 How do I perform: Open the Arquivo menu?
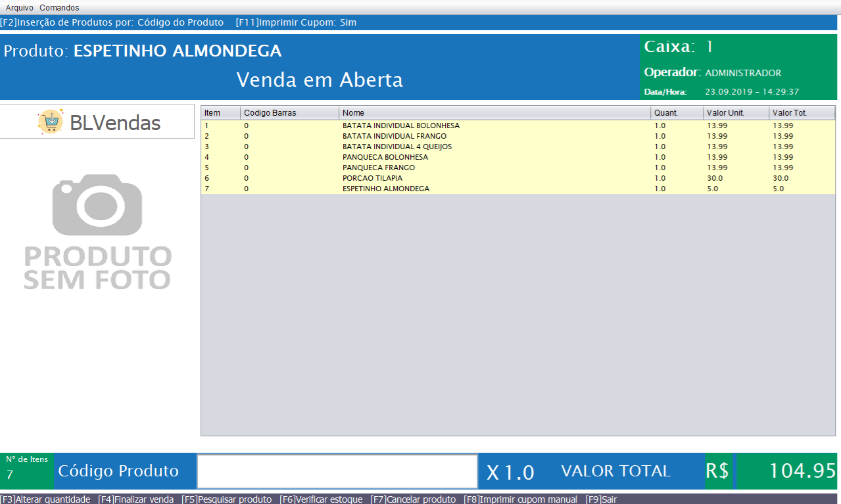tap(20, 8)
